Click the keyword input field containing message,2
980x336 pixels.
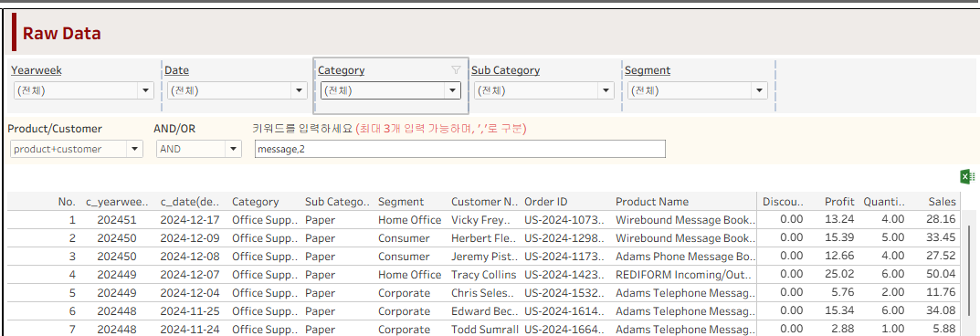coord(460,149)
